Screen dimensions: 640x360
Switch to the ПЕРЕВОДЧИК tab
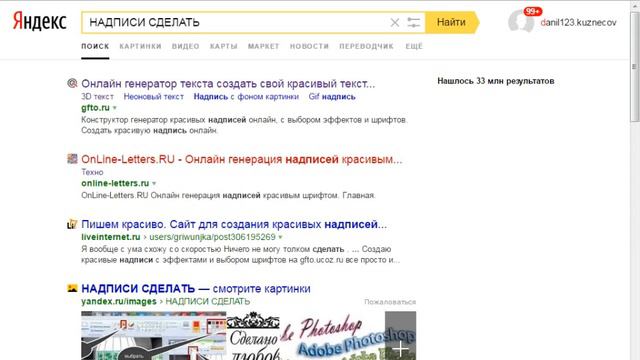pos(367,46)
